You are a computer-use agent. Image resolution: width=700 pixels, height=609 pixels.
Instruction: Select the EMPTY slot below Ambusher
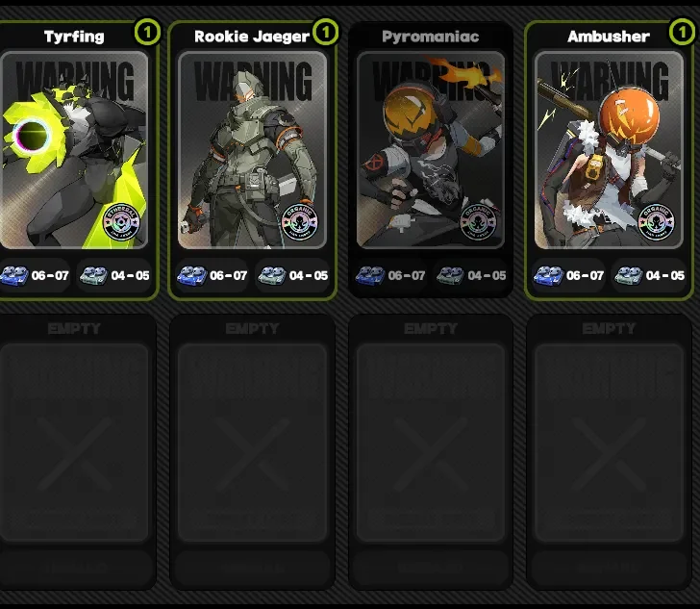pos(609,451)
